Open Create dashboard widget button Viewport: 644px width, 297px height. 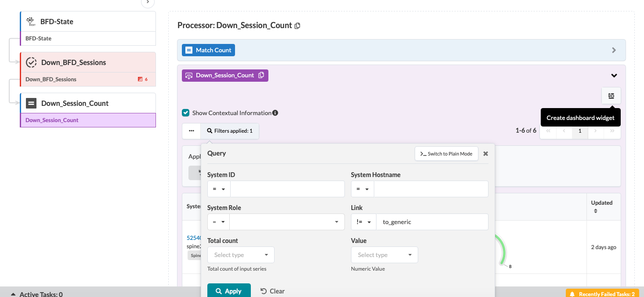611,96
